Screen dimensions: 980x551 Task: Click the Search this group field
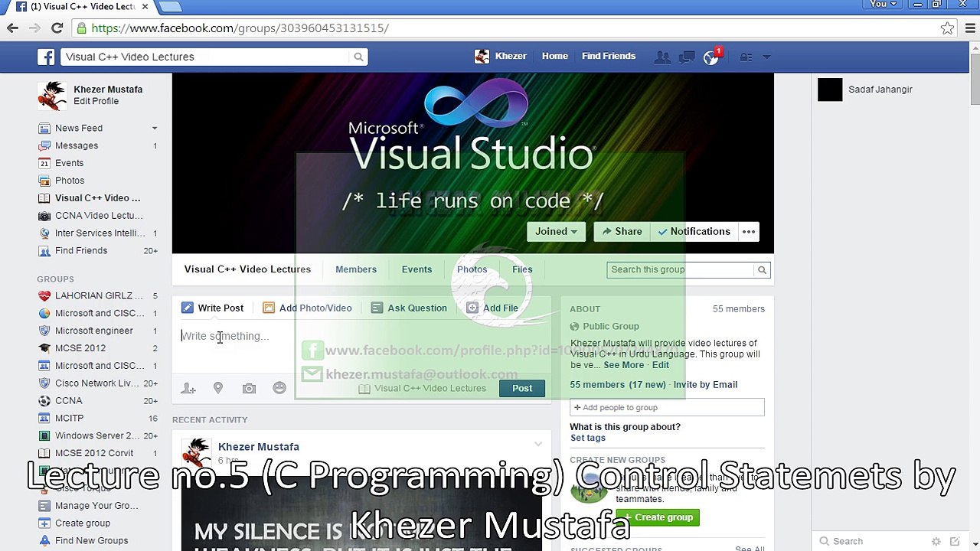tap(681, 269)
